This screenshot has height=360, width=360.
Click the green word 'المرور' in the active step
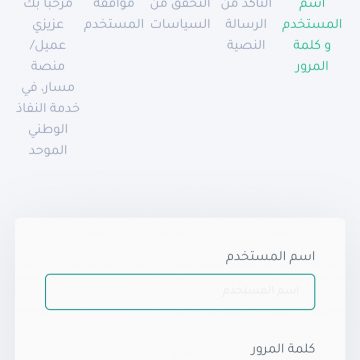[312, 66]
